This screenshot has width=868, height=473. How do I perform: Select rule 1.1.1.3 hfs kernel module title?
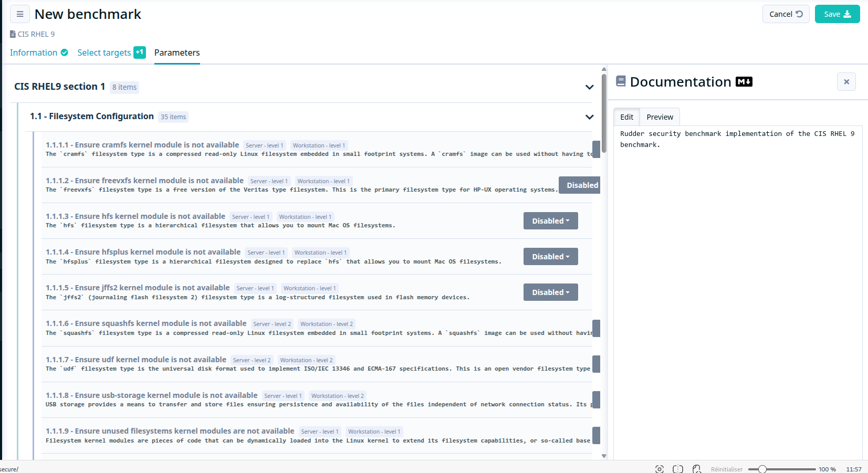[x=135, y=216]
